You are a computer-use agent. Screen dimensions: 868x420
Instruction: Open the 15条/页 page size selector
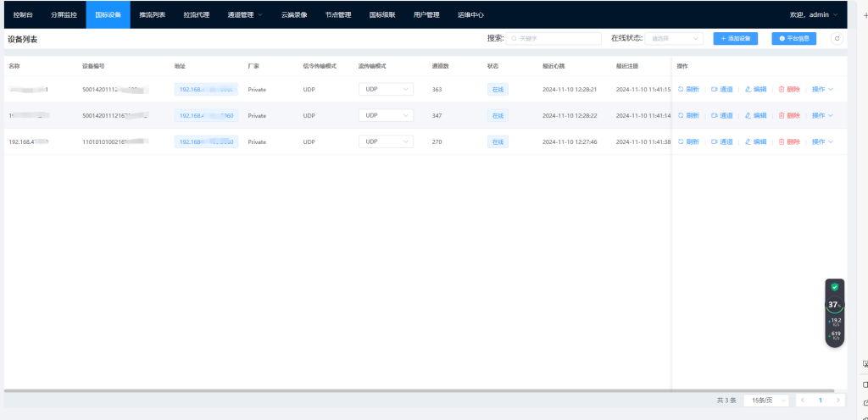pyautogui.click(x=765, y=400)
